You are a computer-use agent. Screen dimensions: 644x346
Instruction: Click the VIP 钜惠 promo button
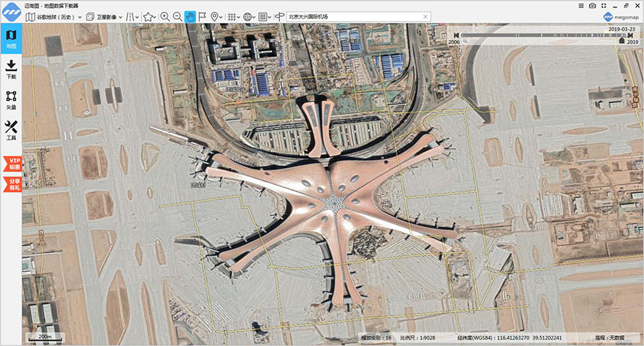coord(13,164)
